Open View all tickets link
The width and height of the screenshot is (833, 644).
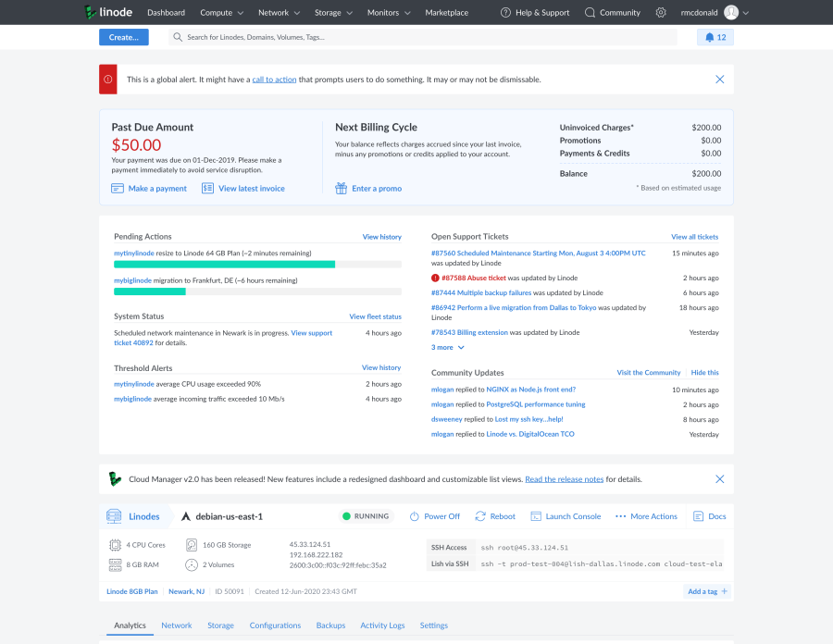[x=694, y=237]
